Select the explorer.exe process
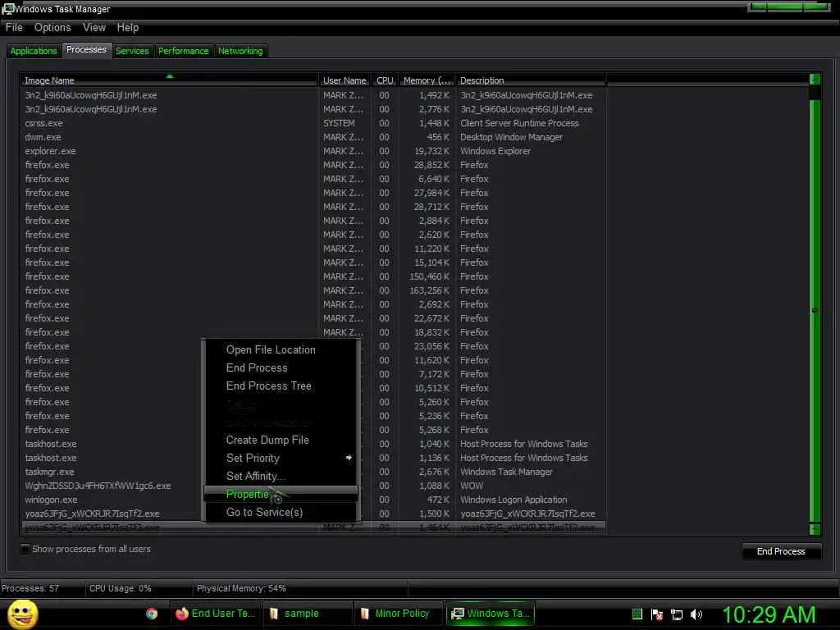The width and height of the screenshot is (840, 630). (x=313, y=151)
